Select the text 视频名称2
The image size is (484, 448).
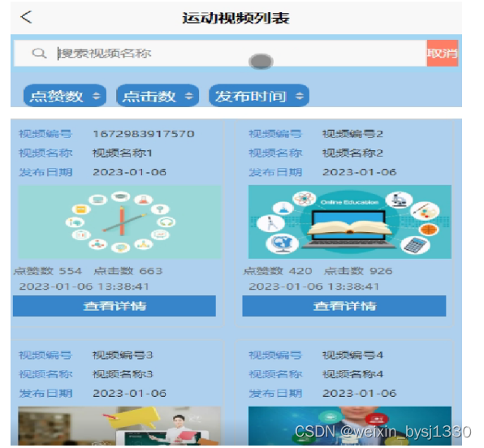(352, 153)
